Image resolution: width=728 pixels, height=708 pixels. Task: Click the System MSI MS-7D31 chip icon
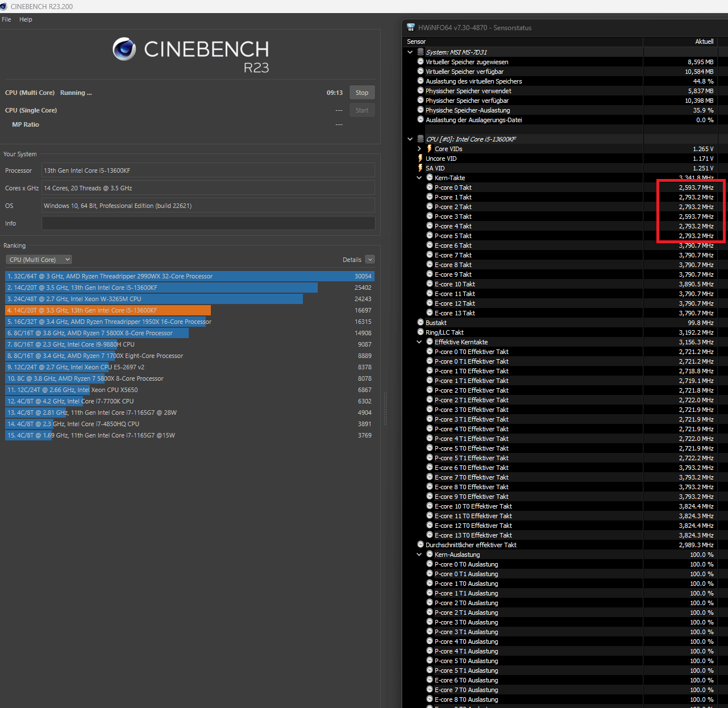(421, 52)
